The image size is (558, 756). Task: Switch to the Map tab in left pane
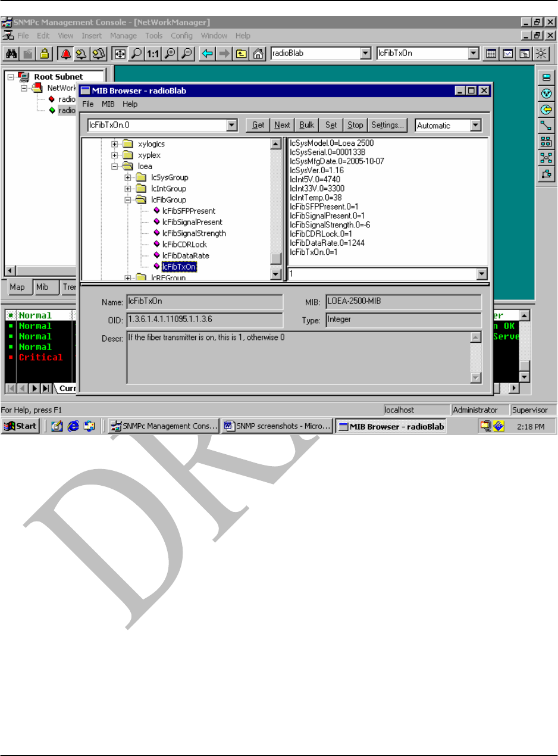click(x=17, y=287)
